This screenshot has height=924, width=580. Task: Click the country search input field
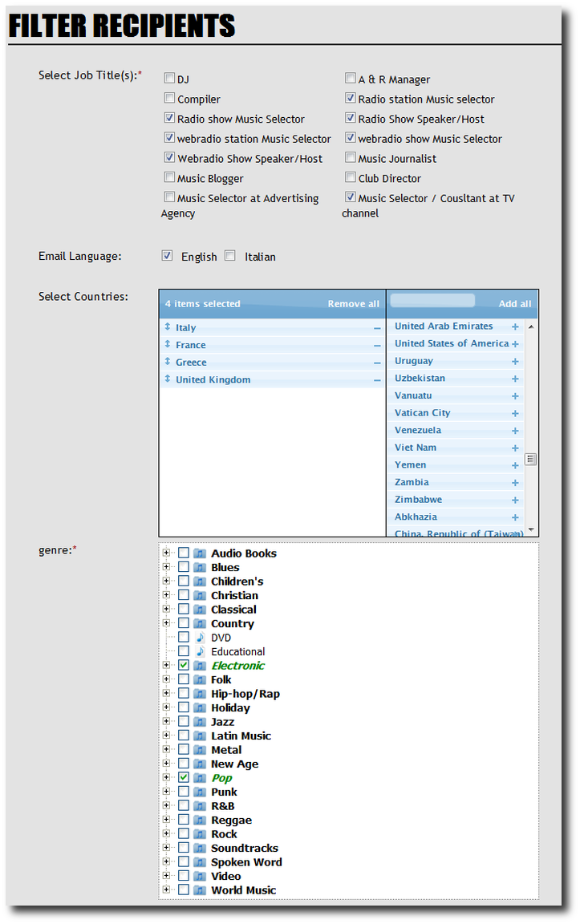coord(432,301)
